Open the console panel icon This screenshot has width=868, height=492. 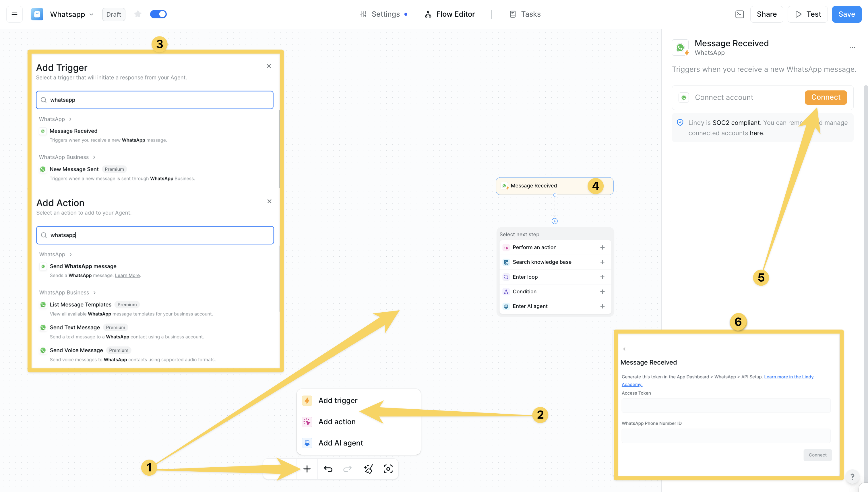(739, 14)
